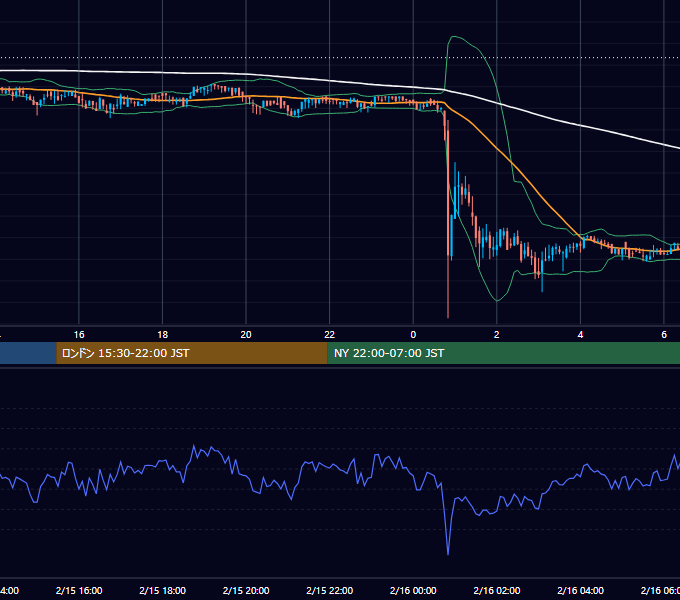Click the 2/15 20:00 date label
Viewport: 680px width, 600px height.
tap(246, 590)
